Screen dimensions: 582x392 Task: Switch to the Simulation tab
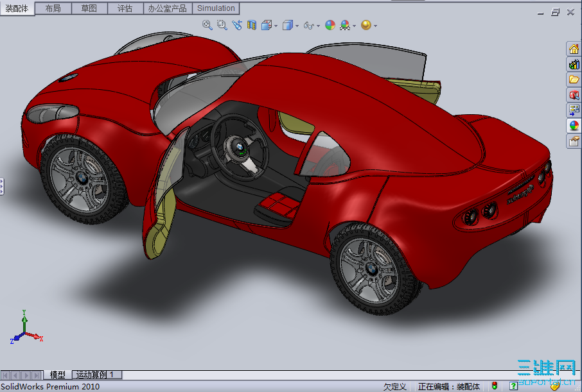point(216,8)
